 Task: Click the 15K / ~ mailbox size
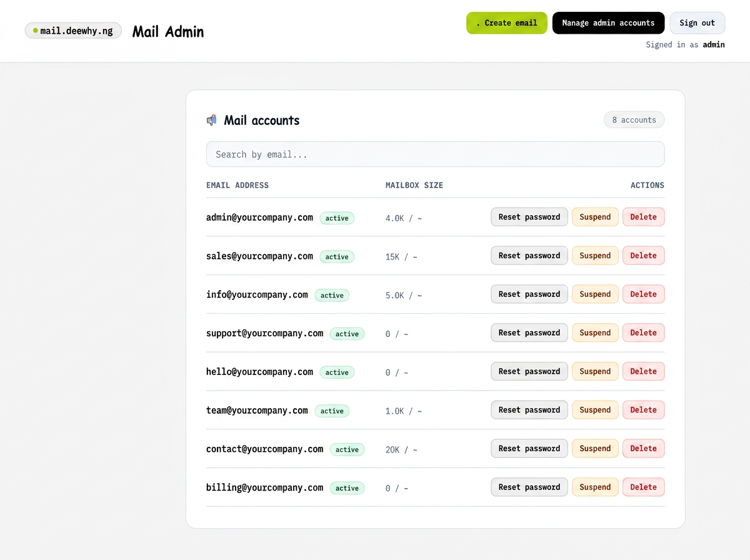(401, 257)
